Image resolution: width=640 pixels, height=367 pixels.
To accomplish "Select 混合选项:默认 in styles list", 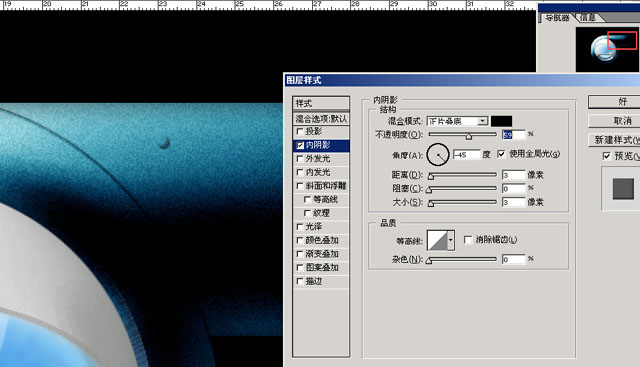I will (x=321, y=119).
